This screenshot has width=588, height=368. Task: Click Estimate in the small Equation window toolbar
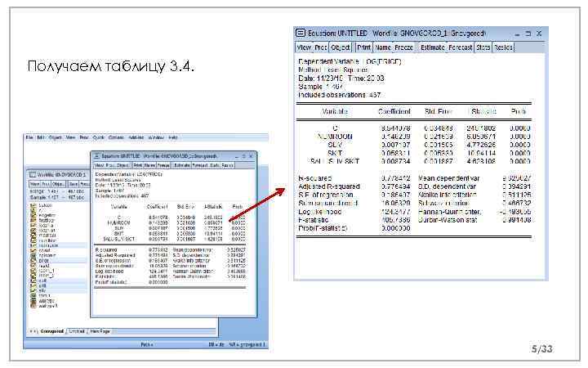point(181,165)
